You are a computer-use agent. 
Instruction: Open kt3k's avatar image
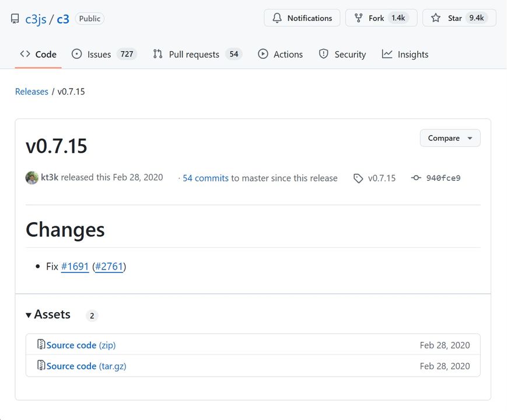coord(32,177)
